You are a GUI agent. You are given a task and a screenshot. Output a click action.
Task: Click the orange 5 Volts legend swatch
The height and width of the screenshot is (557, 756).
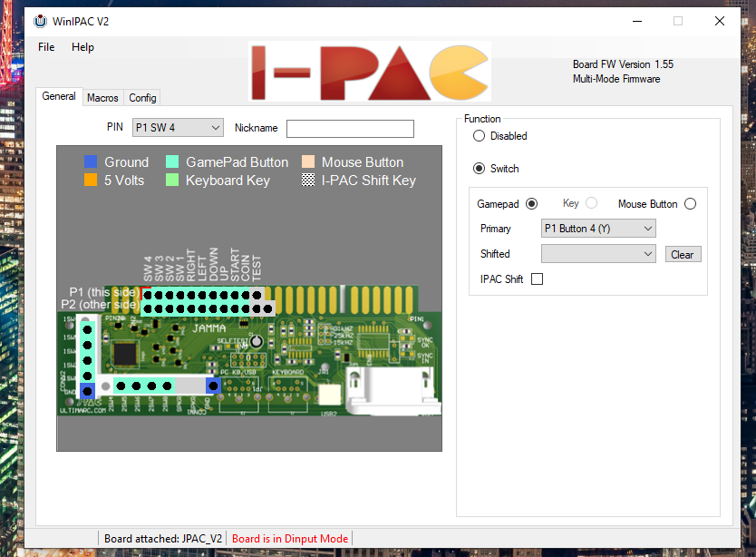pyautogui.click(x=91, y=180)
